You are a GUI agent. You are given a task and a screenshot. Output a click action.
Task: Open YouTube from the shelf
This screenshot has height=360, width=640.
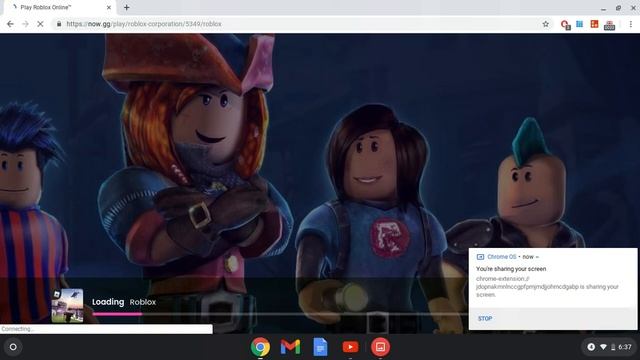click(x=350, y=347)
